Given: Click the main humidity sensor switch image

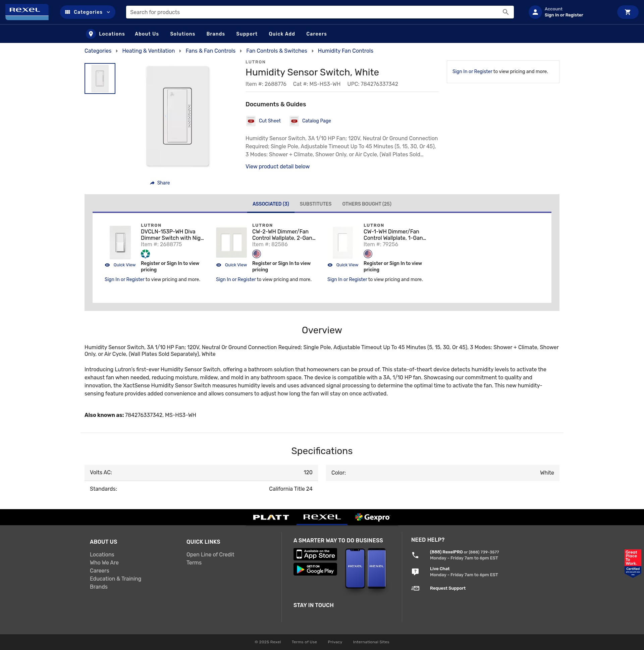Looking at the screenshot, I should pos(178,116).
